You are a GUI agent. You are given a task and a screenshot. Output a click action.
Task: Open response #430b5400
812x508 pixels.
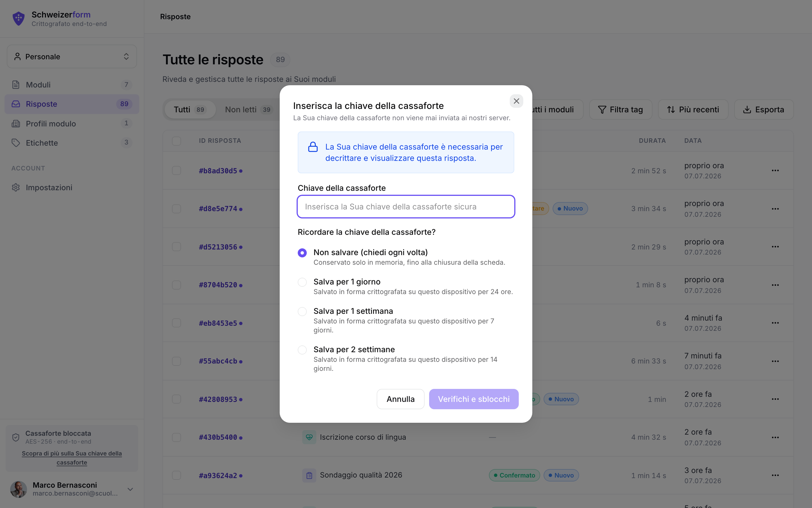point(218,437)
